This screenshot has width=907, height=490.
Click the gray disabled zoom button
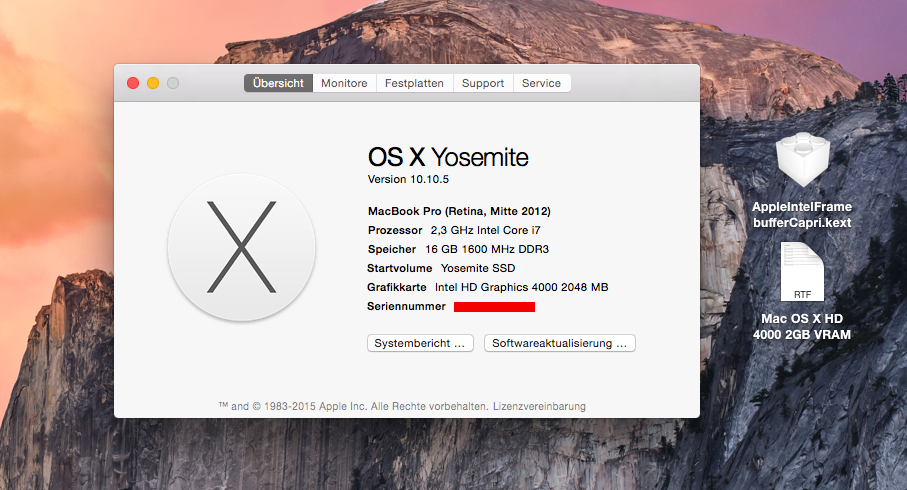coord(173,84)
